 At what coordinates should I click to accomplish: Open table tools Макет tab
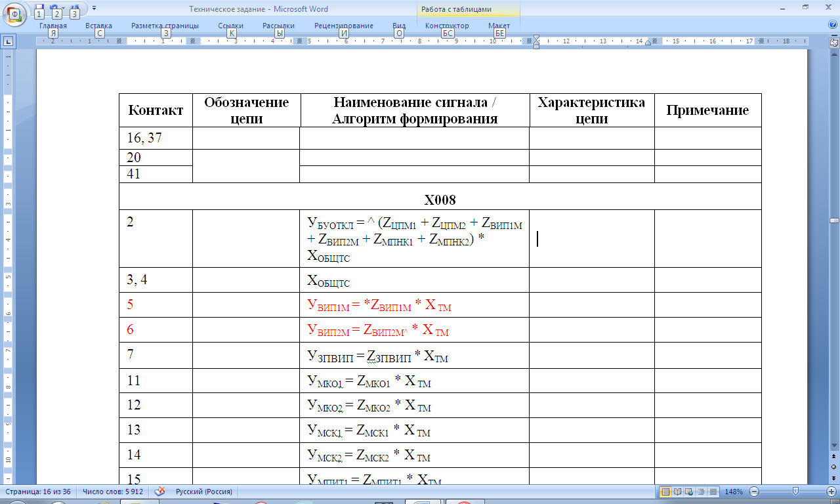(x=499, y=26)
